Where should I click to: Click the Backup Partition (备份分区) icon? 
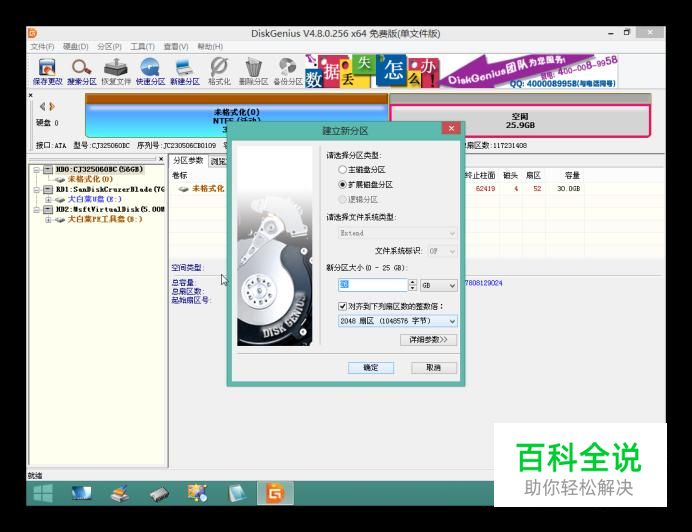(x=288, y=72)
